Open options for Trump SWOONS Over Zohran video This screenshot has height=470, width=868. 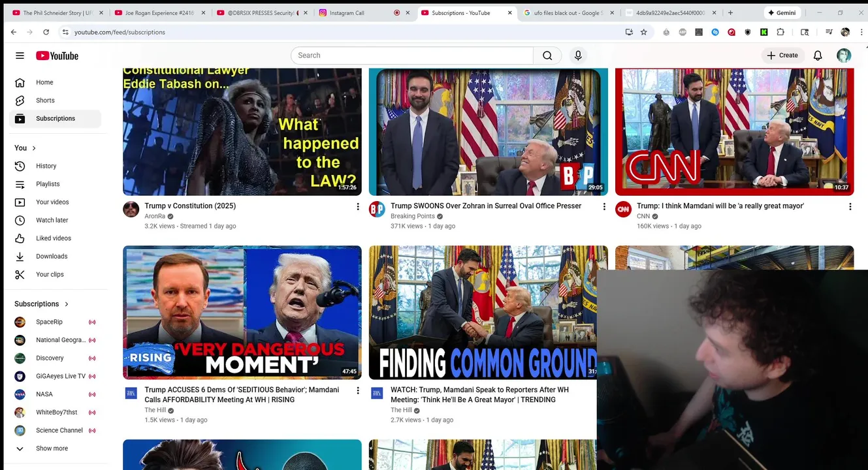603,206
